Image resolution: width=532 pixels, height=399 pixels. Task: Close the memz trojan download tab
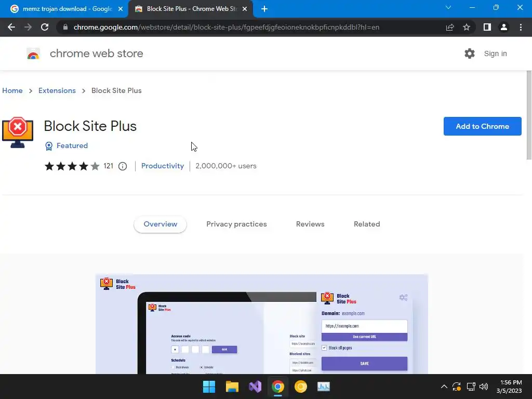pos(121,9)
